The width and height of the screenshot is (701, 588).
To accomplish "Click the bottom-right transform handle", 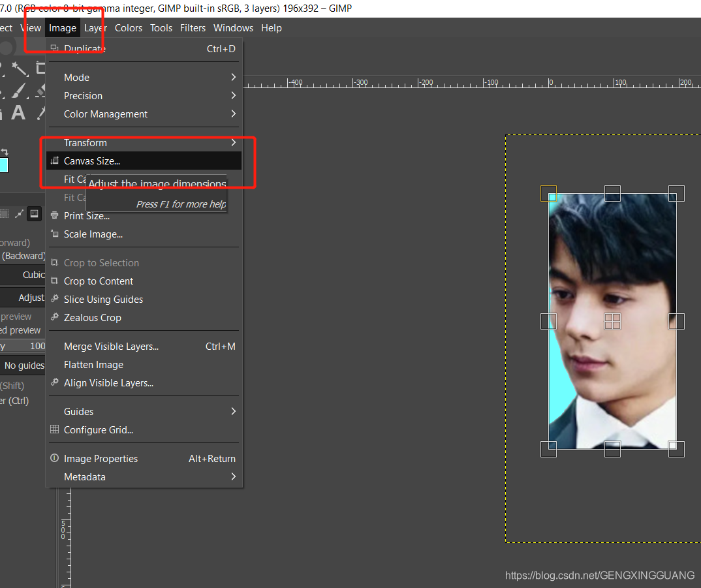I will pos(676,449).
